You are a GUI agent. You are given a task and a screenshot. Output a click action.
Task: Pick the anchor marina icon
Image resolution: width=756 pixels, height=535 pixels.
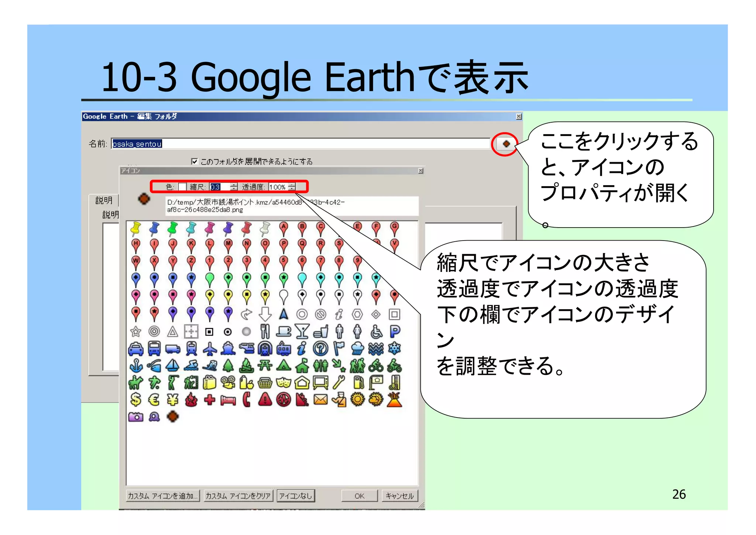[136, 366]
